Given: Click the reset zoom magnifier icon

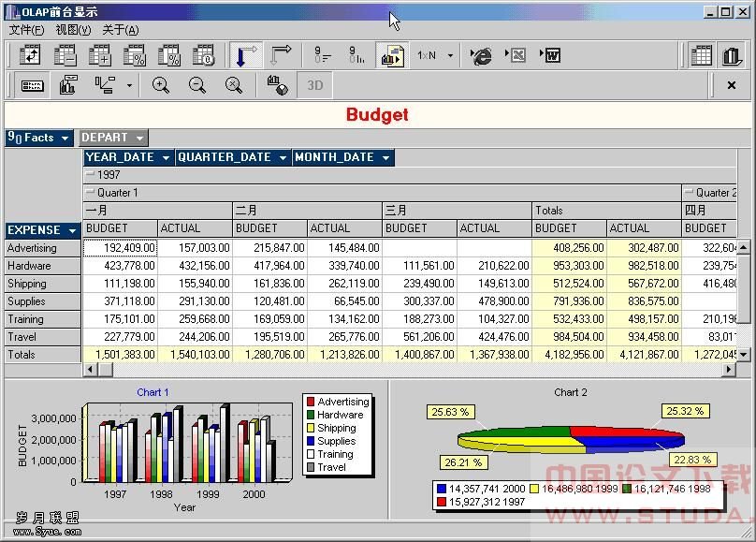Looking at the screenshot, I should pos(234,85).
